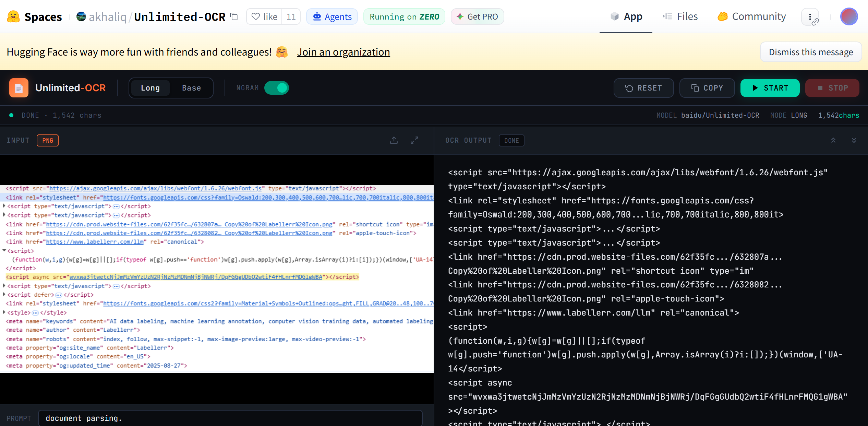The image size is (868, 426).
Task: Select the Long mode
Action: coord(150,88)
